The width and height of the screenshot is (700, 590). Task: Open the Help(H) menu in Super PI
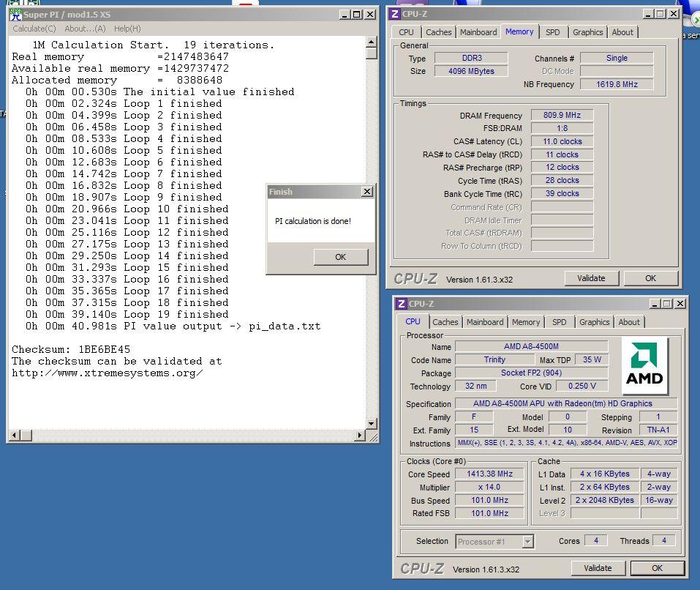127,29
